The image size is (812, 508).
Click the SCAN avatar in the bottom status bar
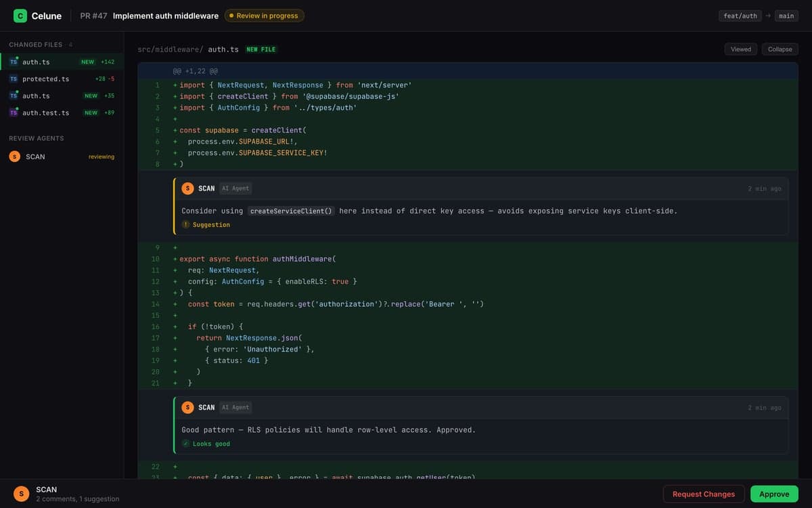(20, 493)
